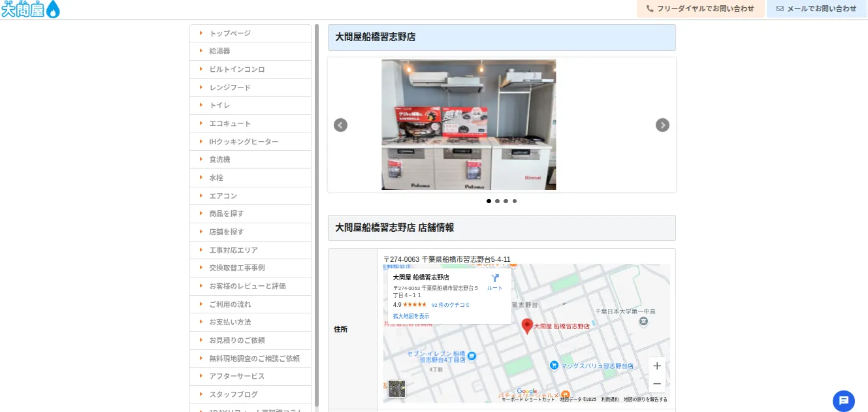
Task: Open IHクッキングヒーター in sidebar
Action: (x=250, y=142)
